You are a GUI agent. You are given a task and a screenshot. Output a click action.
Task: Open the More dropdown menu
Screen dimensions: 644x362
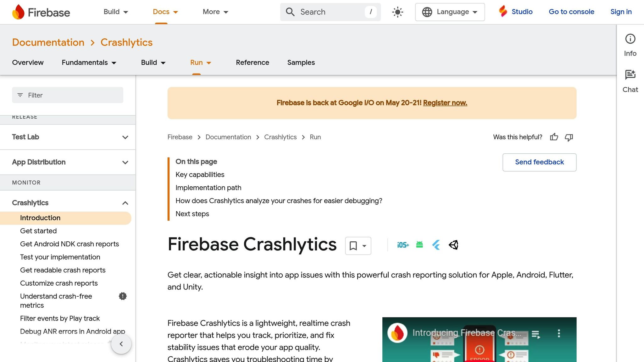215,12
